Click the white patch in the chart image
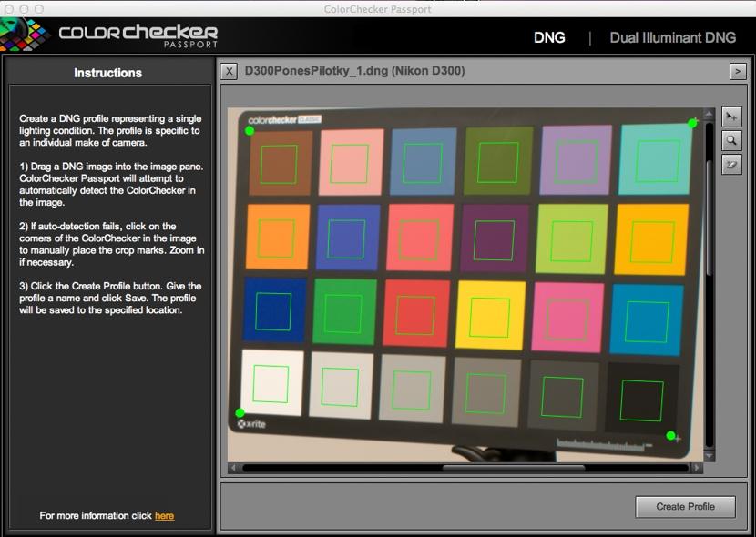The image size is (756, 537). pos(272,383)
